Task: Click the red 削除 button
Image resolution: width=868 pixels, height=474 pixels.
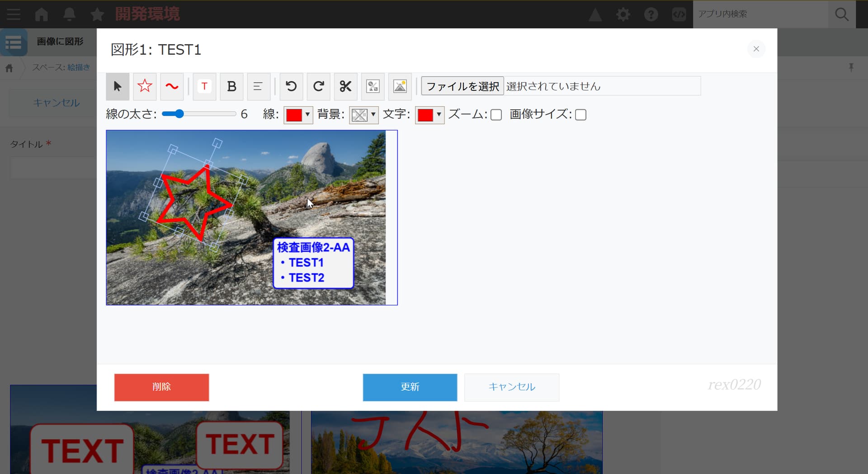Action: (161, 387)
